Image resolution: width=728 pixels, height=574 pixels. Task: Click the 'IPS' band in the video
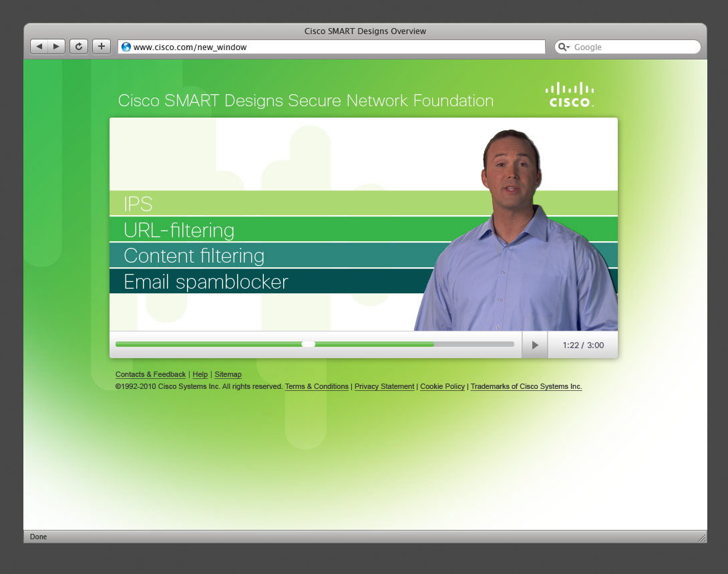[x=363, y=203]
